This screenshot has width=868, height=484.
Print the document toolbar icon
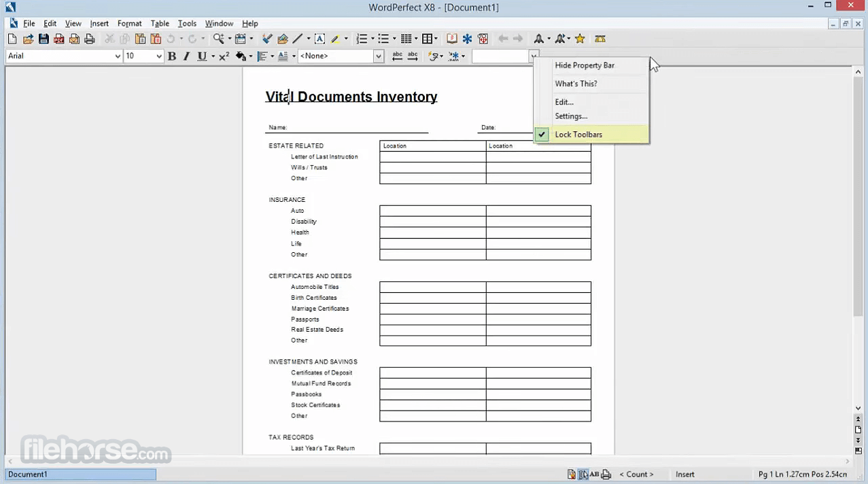(x=90, y=39)
